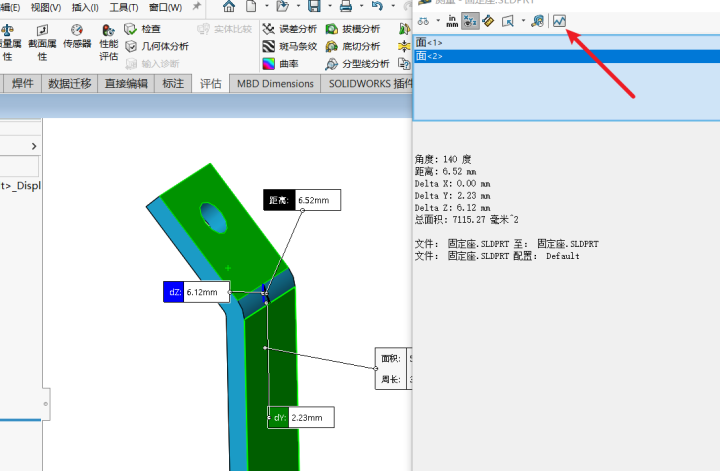Select the 评估 tab
Image resolution: width=720 pixels, height=471 pixels.
pos(211,84)
